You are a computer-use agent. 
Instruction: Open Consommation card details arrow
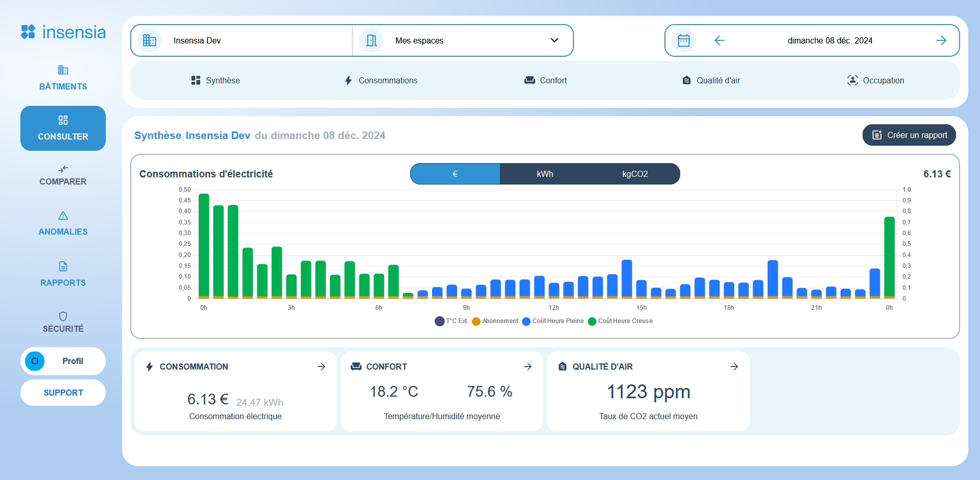pos(321,367)
